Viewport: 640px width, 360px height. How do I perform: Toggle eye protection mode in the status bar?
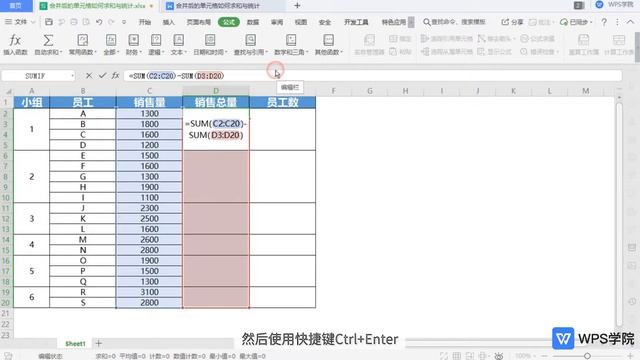(x=499, y=356)
